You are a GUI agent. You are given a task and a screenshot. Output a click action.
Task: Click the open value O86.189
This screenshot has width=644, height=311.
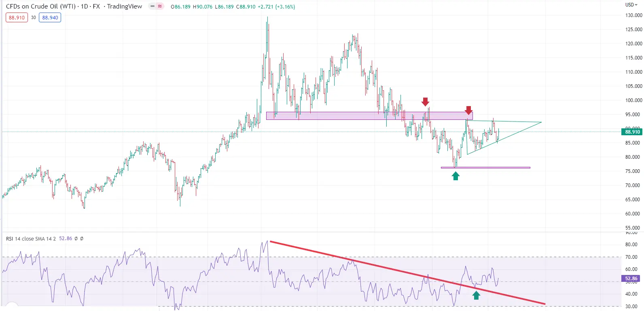click(180, 6)
